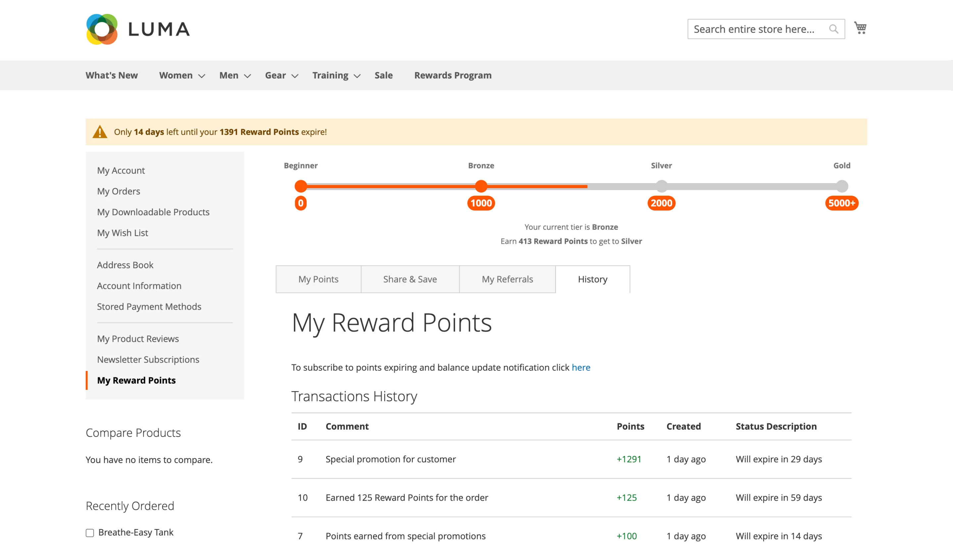This screenshot has height=560, width=953.
Task: Click the Sale menu item
Action: coord(383,75)
